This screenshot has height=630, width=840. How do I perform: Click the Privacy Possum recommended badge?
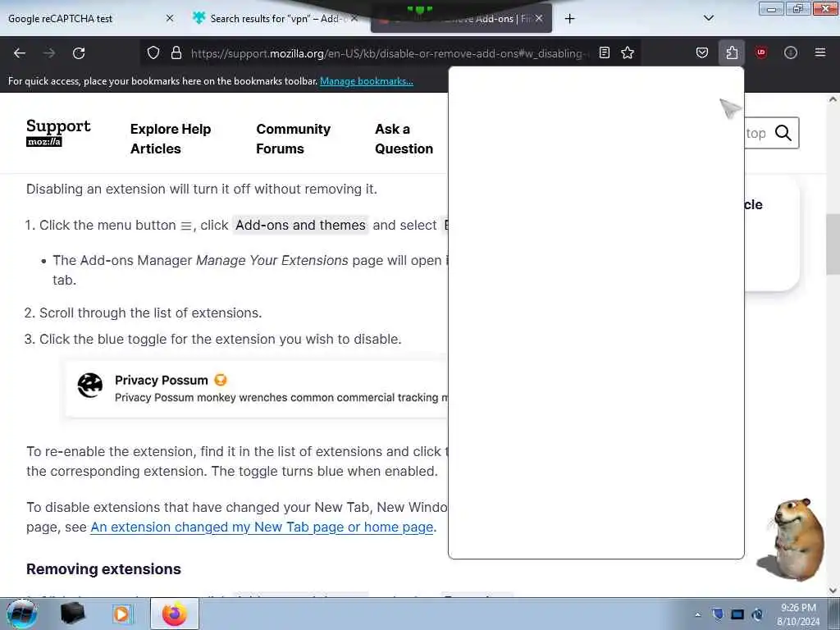click(x=221, y=380)
